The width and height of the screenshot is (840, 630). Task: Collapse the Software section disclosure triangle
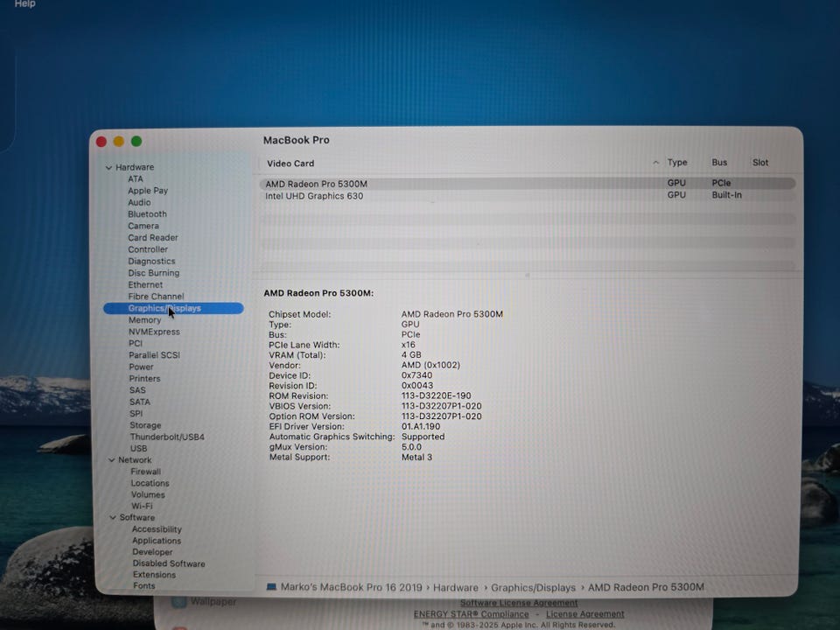point(113,518)
